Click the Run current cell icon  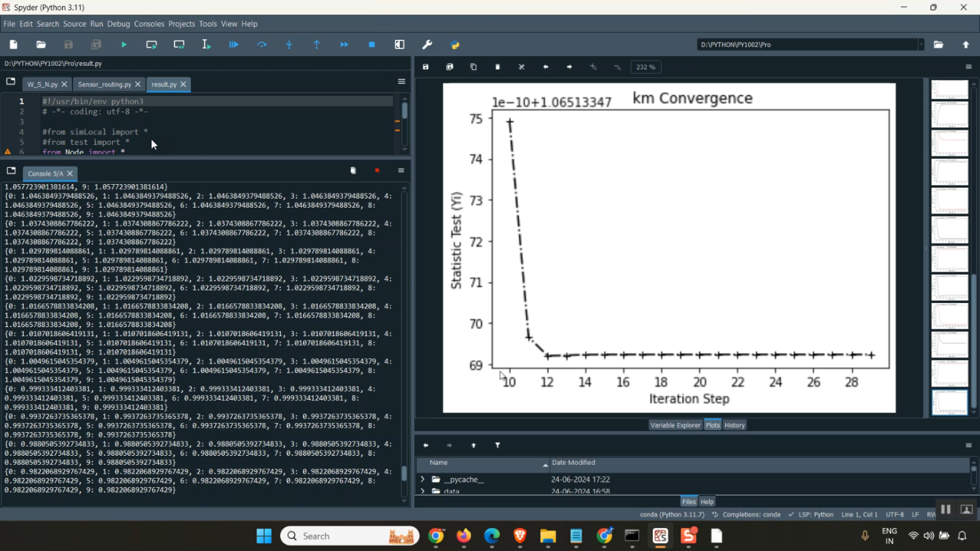(x=152, y=45)
